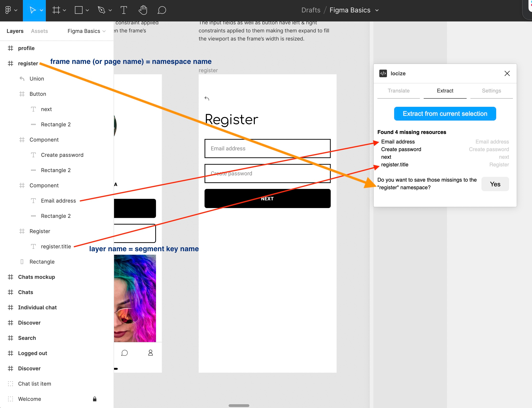
Task: Click Extract from current selection
Action: point(445,113)
